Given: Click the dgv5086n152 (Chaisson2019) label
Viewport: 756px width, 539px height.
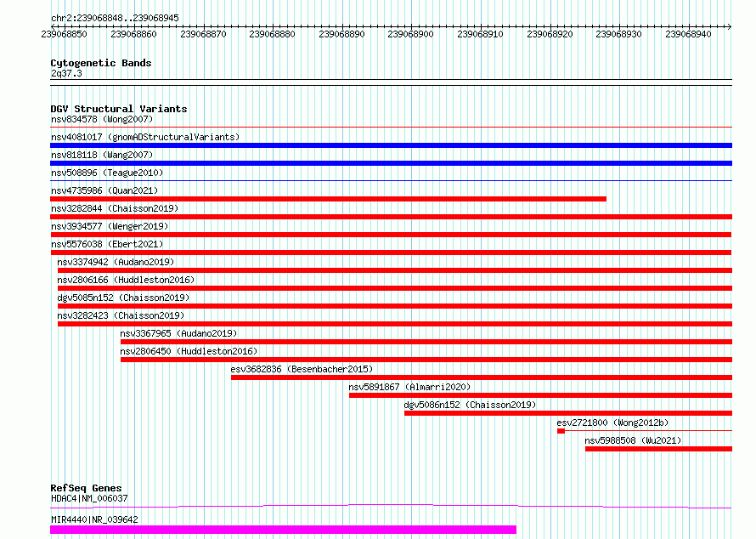Looking at the screenshot, I should coord(470,405).
